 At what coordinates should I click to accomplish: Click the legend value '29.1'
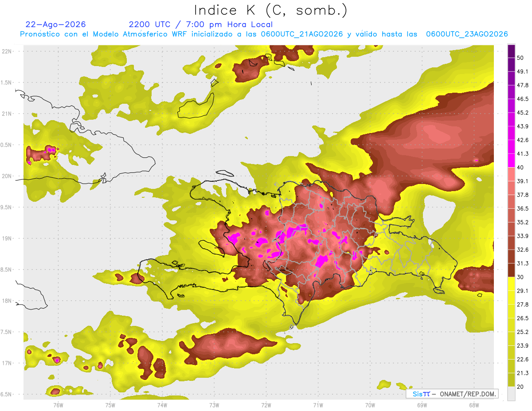click(x=523, y=291)
